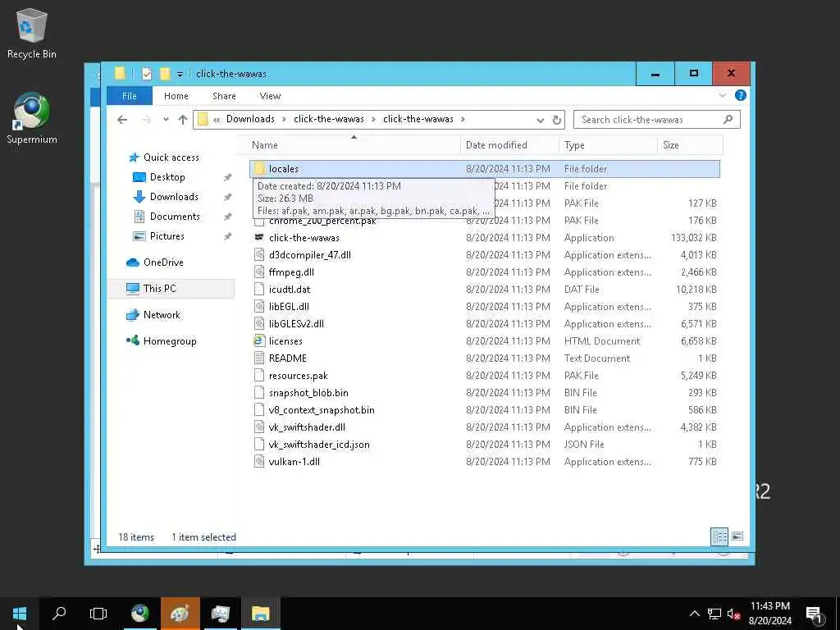Select the icudtl.dat file
This screenshot has height=630, width=840.
[x=290, y=290]
